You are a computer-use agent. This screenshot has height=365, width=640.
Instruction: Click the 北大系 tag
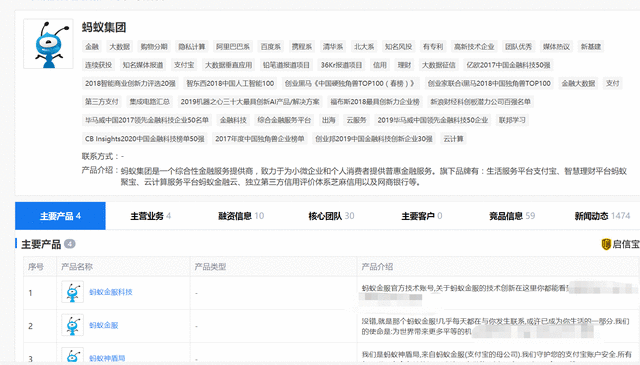pos(364,47)
